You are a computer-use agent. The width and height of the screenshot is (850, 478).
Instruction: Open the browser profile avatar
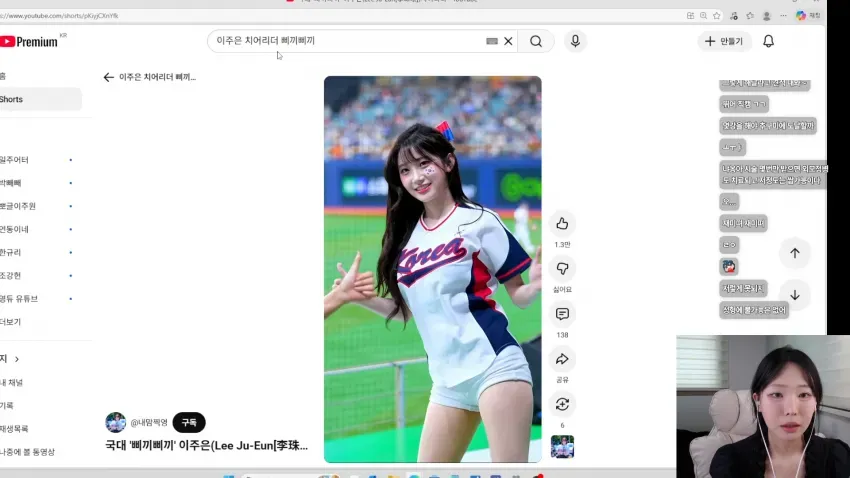coord(767,16)
